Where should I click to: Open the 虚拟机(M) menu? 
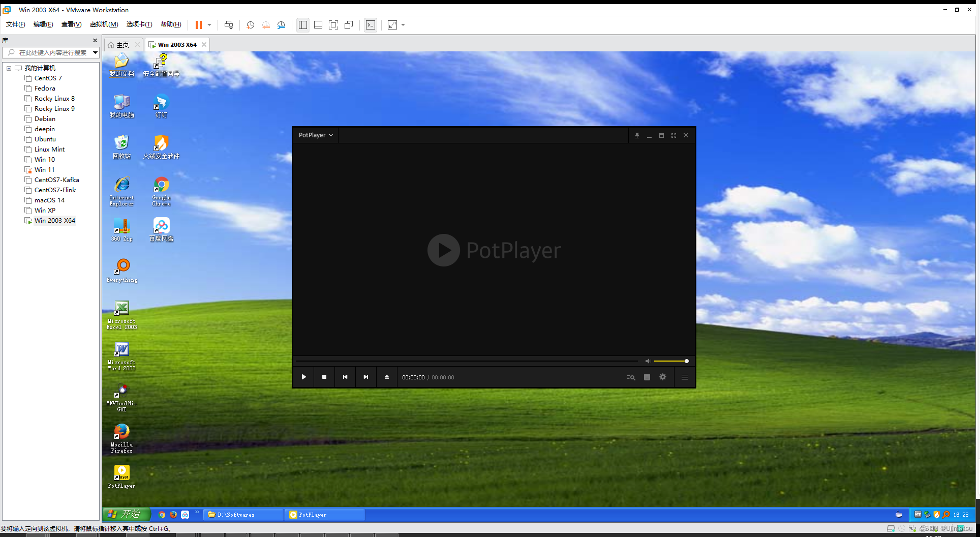click(104, 24)
